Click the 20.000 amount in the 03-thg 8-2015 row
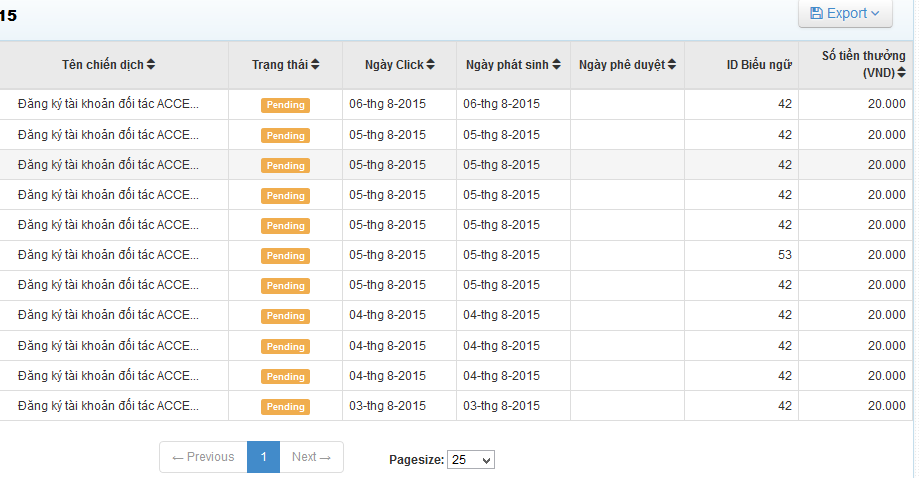This screenshot has width=919, height=478. click(x=887, y=405)
